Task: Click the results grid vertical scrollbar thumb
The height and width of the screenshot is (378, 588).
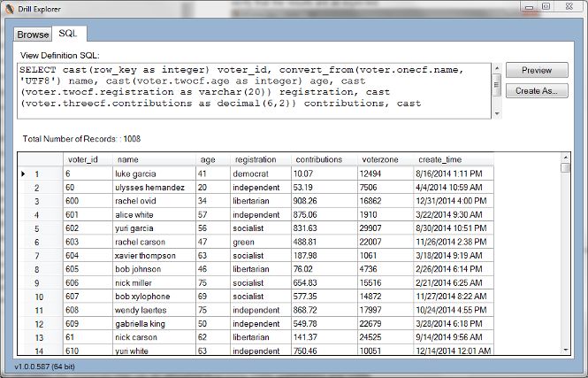Action: click(x=566, y=167)
